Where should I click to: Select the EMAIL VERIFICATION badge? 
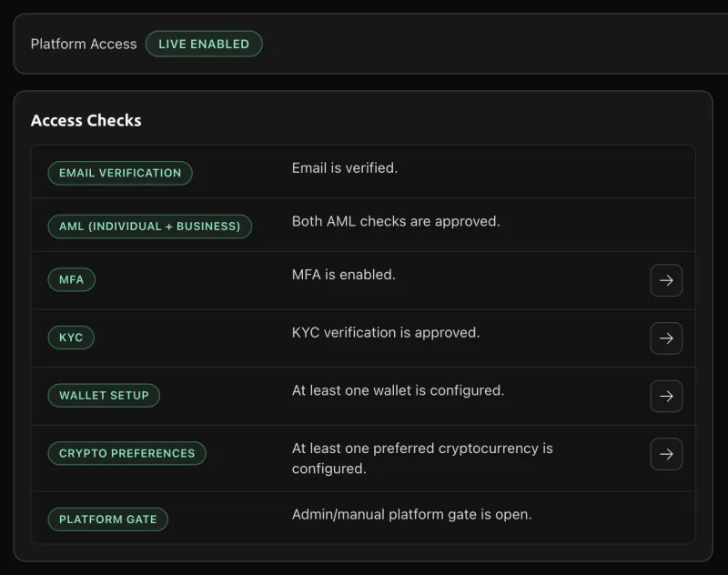pos(120,173)
